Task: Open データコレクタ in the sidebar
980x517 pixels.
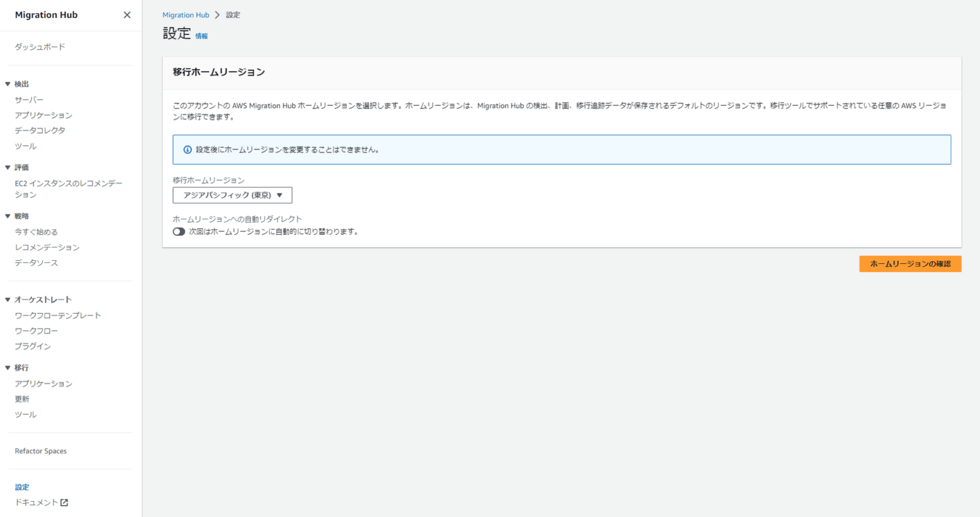Action: pyautogui.click(x=40, y=130)
